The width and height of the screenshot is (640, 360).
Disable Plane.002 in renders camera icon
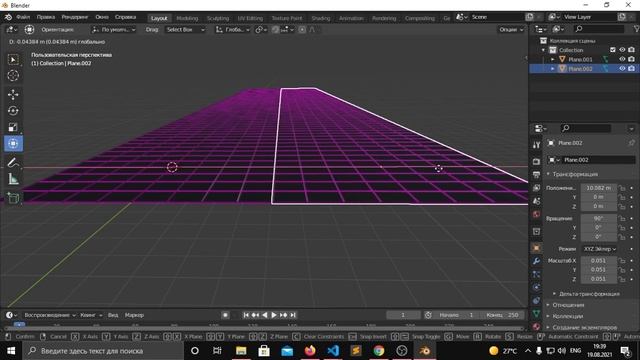tap(631, 69)
